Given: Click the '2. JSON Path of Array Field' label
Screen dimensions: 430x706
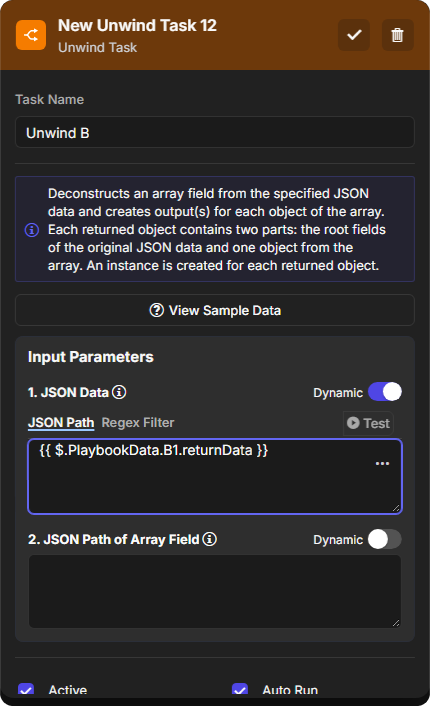Looking at the screenshot, I should pyautogui.click(x=113, y=539).
